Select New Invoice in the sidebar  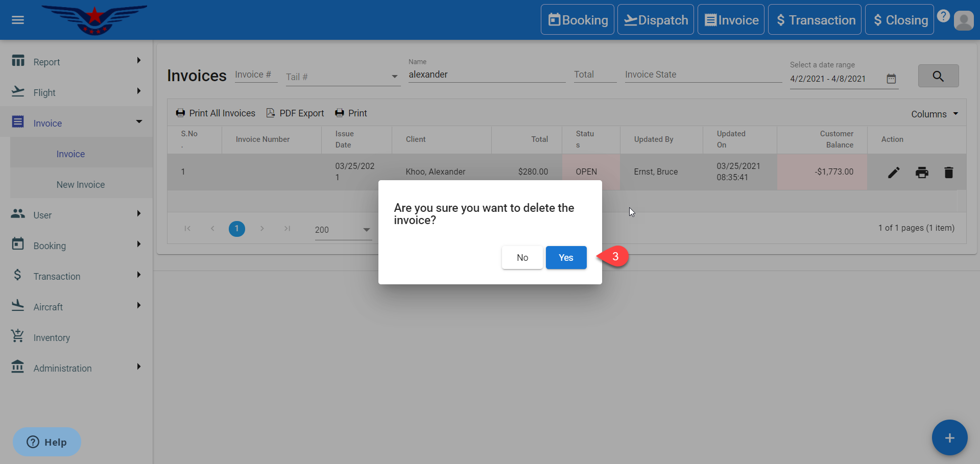(81, 185)
